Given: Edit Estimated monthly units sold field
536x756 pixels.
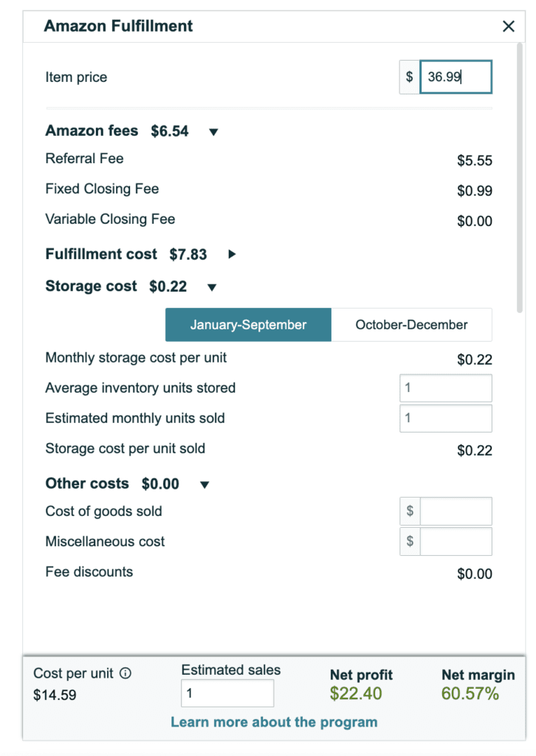Looking at the screenshot, I should pyautogui.click(x=446, y=418).
